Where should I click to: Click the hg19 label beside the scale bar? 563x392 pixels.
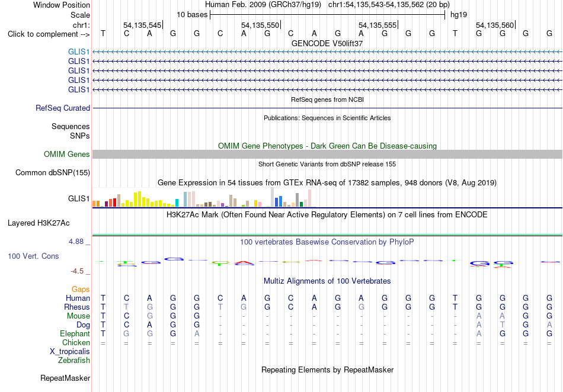459,15
